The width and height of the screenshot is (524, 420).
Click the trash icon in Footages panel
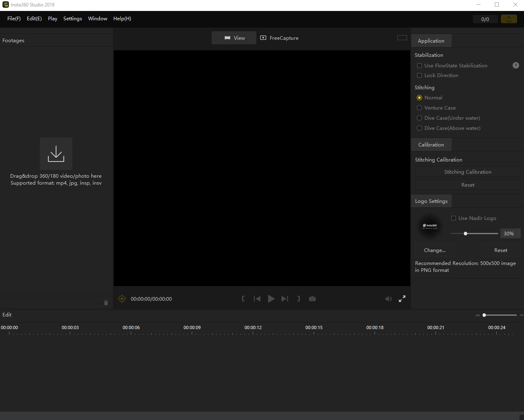106,303
